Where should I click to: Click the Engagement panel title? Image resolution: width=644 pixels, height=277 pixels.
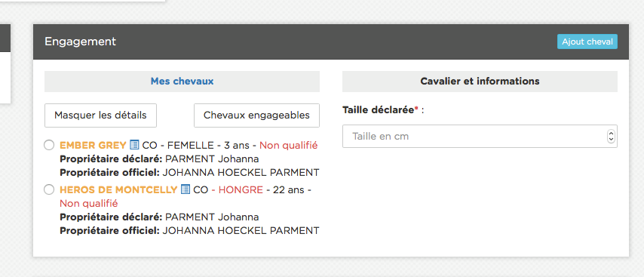point(81,42)
